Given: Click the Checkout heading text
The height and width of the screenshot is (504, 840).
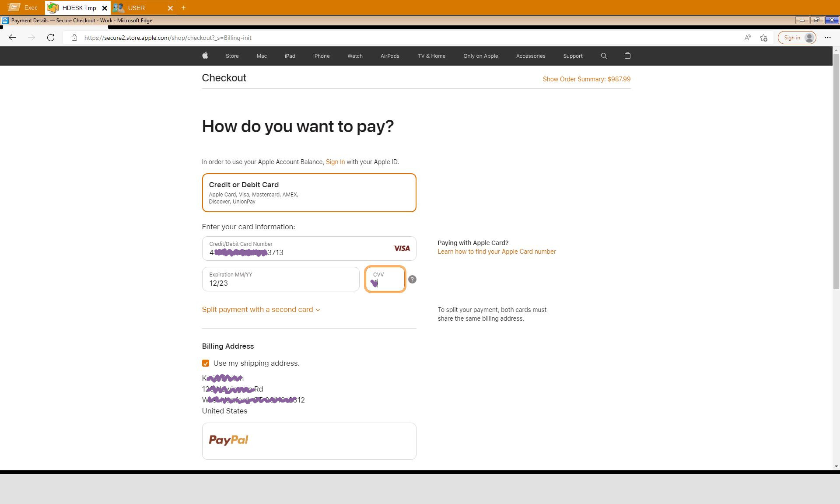Looking at the screenshot, I should coord(224,78).
